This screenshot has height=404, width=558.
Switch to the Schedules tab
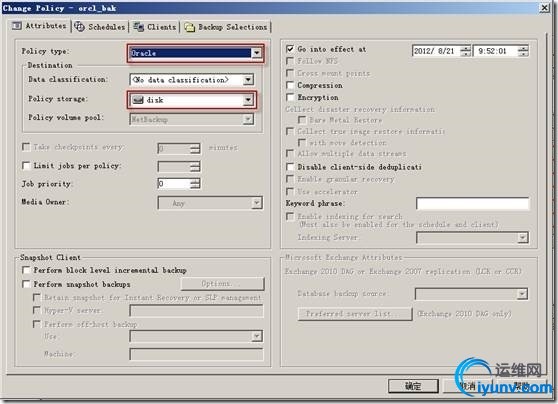point(100,27)
